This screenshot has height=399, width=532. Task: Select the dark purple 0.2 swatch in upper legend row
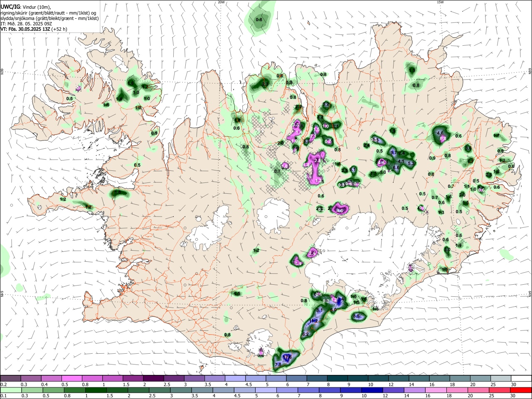pos(10,378)
